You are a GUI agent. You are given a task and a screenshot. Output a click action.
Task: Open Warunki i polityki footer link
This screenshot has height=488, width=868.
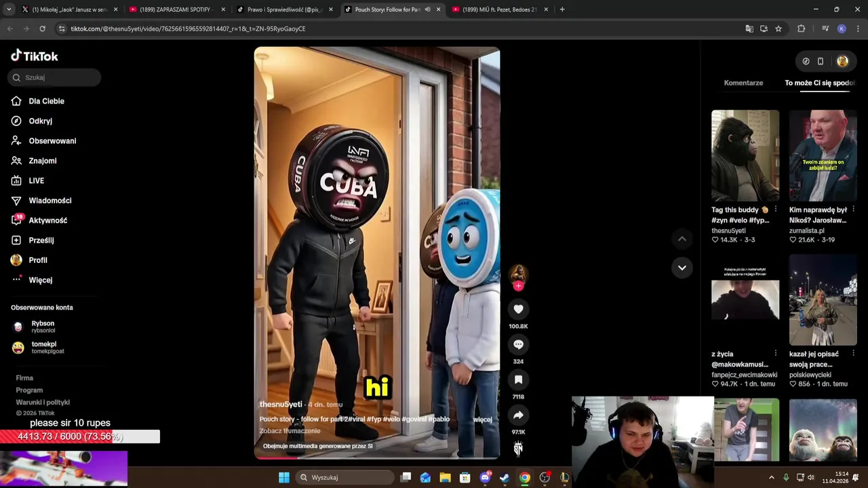tap(43, 403)
